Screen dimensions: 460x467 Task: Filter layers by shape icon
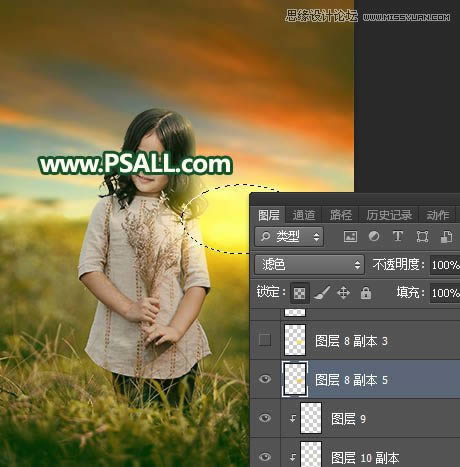(422, 237)
